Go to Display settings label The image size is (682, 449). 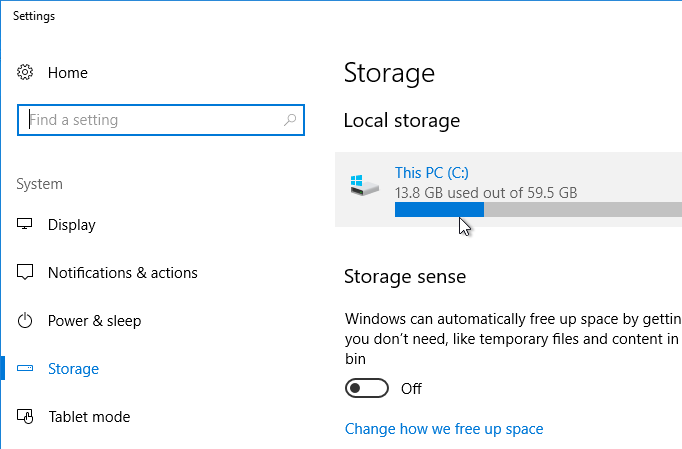tap(72, 225)
